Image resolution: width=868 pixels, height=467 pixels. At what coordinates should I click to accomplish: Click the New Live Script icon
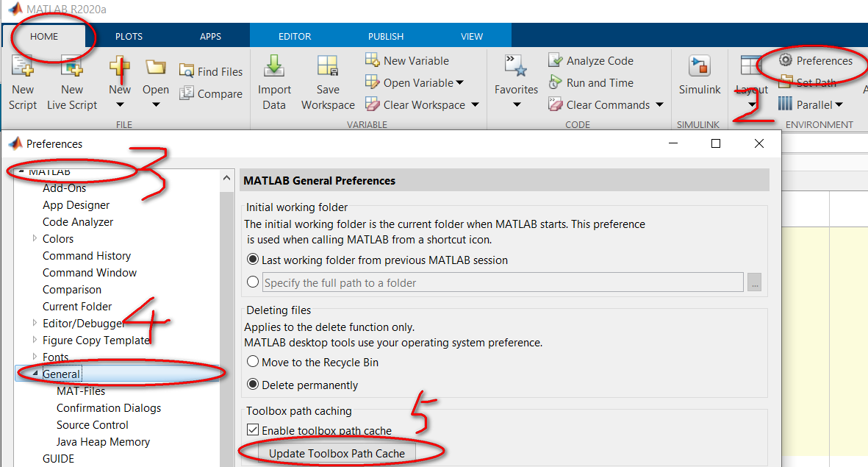pyautogui.click(x=71, y=66)
